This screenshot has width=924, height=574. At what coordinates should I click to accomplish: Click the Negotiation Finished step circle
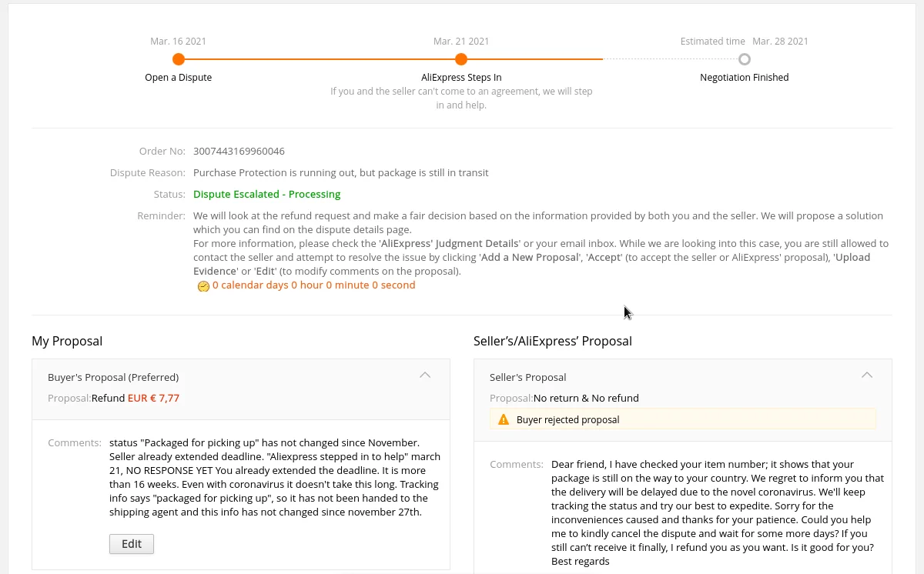pos(744,59)
